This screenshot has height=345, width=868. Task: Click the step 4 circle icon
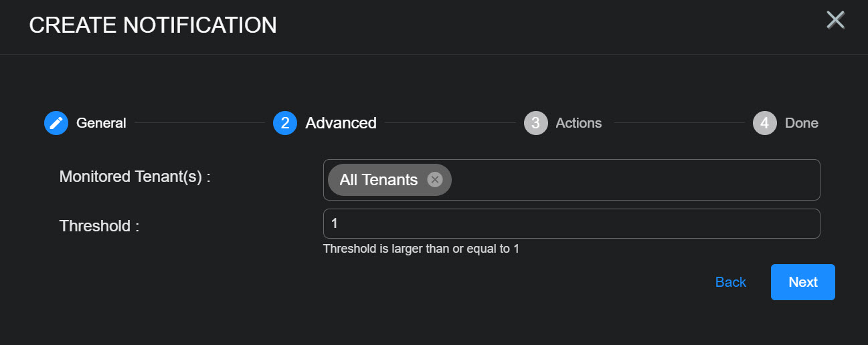click(x=764, y=123)
